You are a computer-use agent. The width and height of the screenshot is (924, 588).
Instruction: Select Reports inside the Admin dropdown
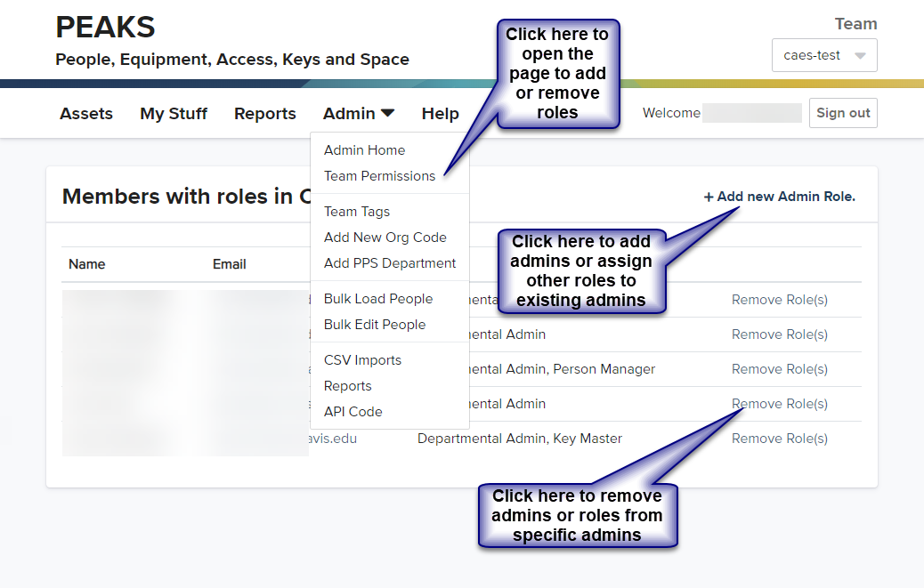347,385
